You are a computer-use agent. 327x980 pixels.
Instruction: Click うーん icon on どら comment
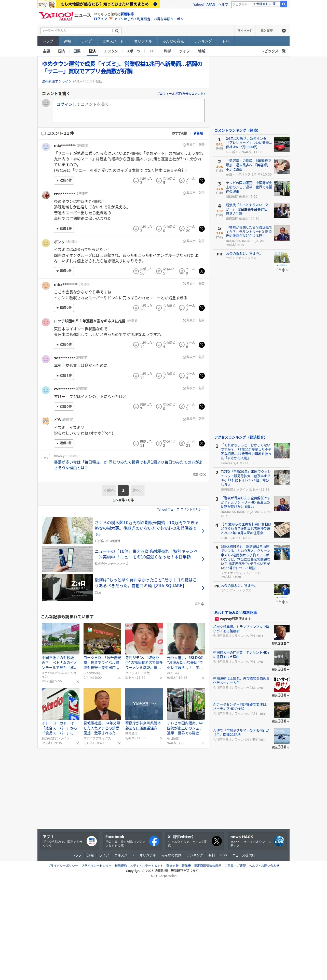pos(182,443)
